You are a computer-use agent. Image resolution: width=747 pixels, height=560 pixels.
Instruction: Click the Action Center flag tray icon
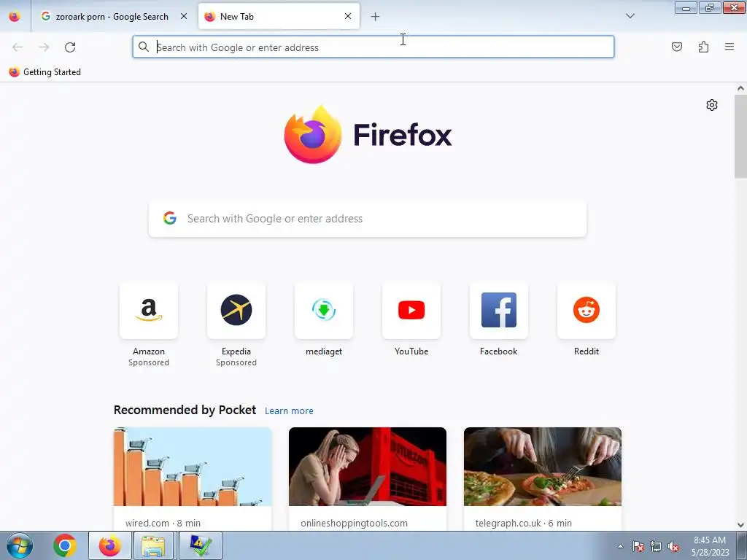coord(638,547)
